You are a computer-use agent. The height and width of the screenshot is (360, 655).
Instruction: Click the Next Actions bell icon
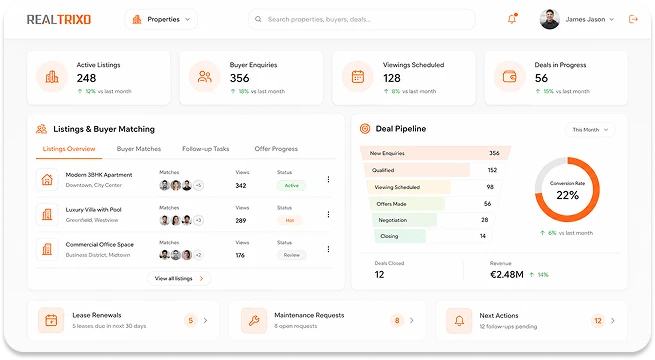point(459,321)
